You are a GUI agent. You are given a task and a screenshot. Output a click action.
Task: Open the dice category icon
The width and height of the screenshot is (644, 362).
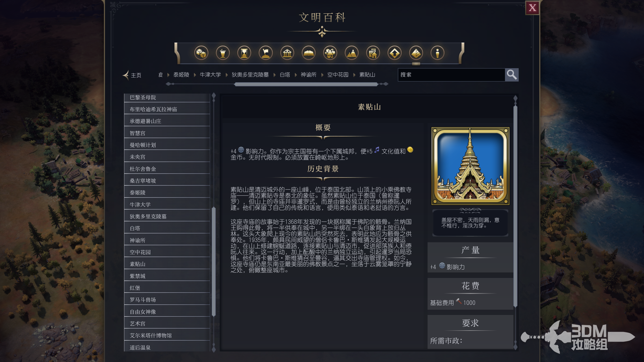(201, 53)
